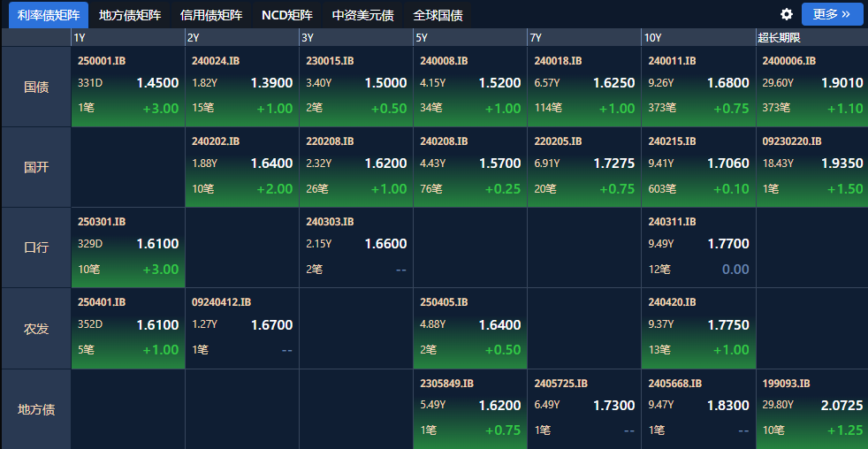Open bond code 199093.IB
This screenshot has height=449, width=868.
tap(786, 384)
